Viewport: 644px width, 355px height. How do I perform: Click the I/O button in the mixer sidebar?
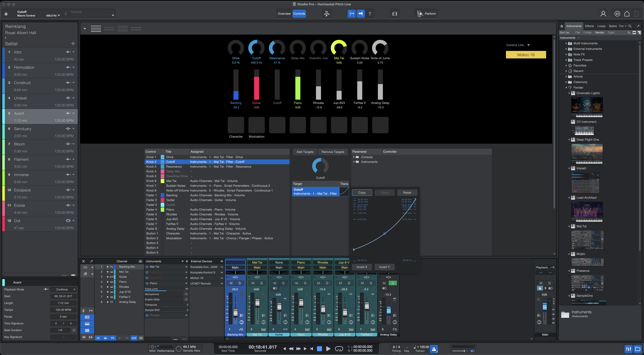click(85, 267)
